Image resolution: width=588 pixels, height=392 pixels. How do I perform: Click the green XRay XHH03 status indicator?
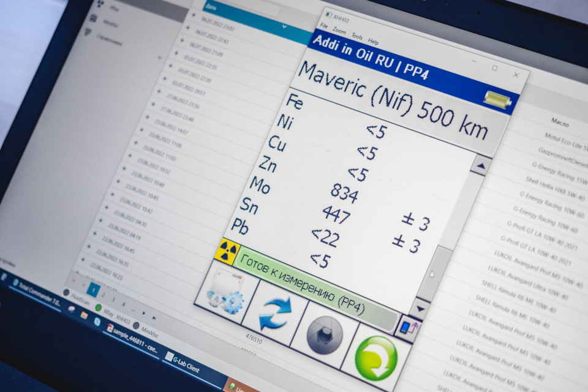click(98, 308)
